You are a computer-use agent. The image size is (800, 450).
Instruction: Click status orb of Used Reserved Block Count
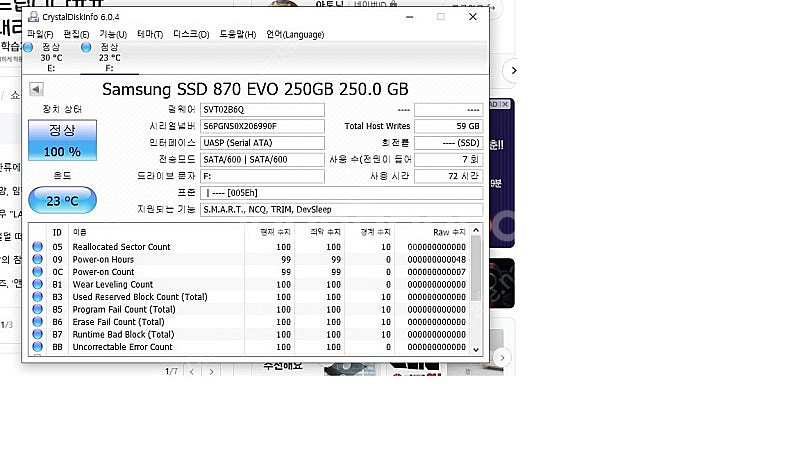coord(37,296)
